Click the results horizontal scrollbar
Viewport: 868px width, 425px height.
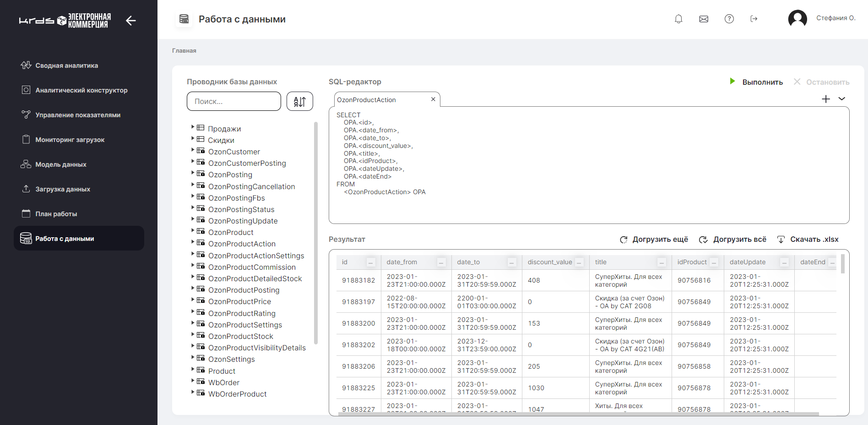tap(578, 414)
